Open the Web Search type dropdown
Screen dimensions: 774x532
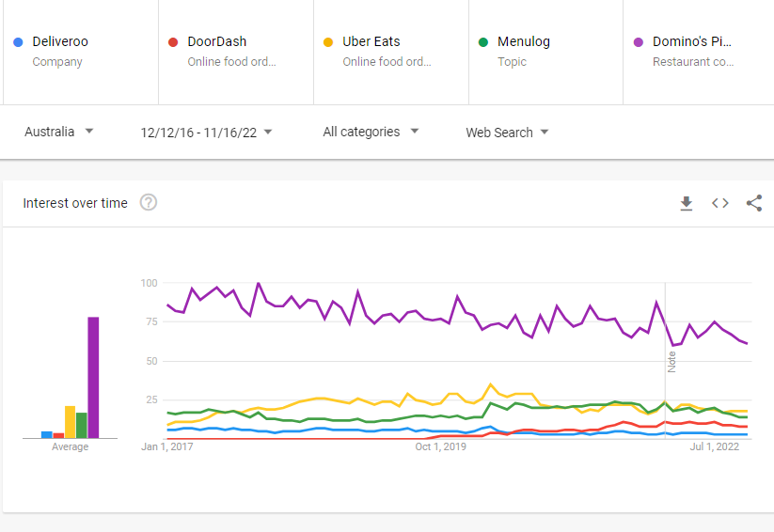(x=507, y=133)
